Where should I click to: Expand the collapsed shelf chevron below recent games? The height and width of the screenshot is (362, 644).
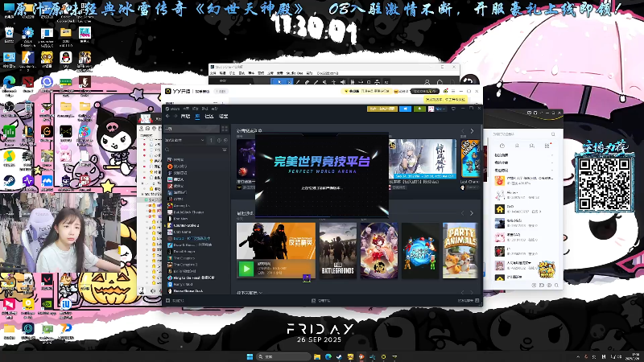[260, 293]
